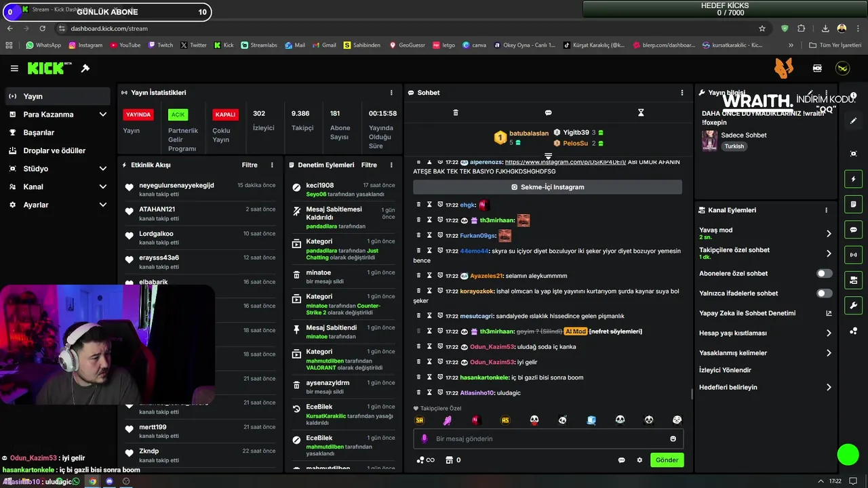Click the green Gönder button

tap(667, 460)
